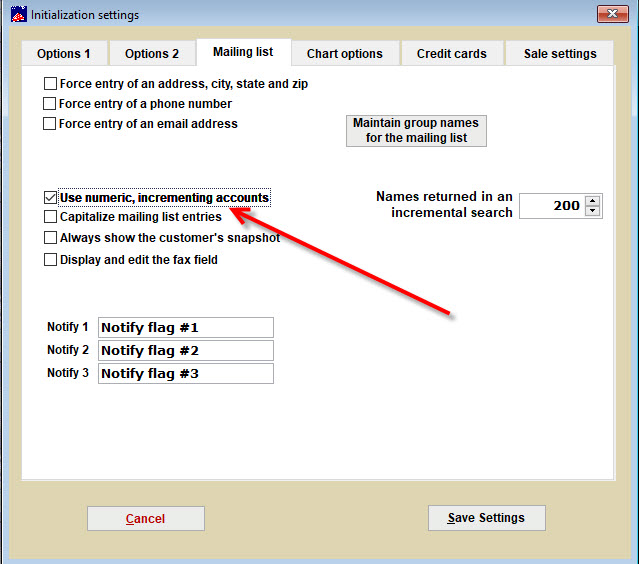Click the 'Notify 2' label text

(x=68, y=350)
